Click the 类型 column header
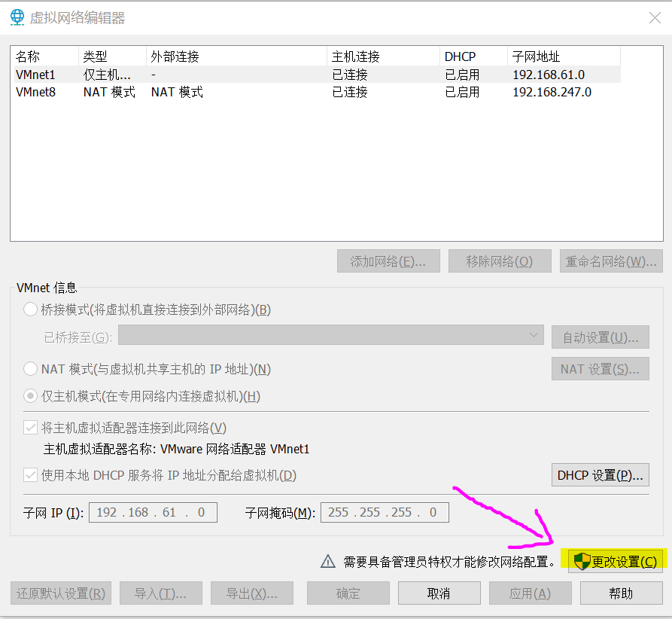The width and height of the screenshot is (672, 619). click(112, 56)
